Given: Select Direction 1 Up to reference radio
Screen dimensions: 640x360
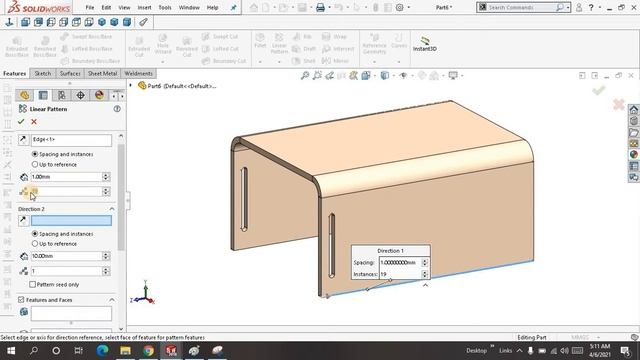Looking at the screenshot, I should coord(35,164).
